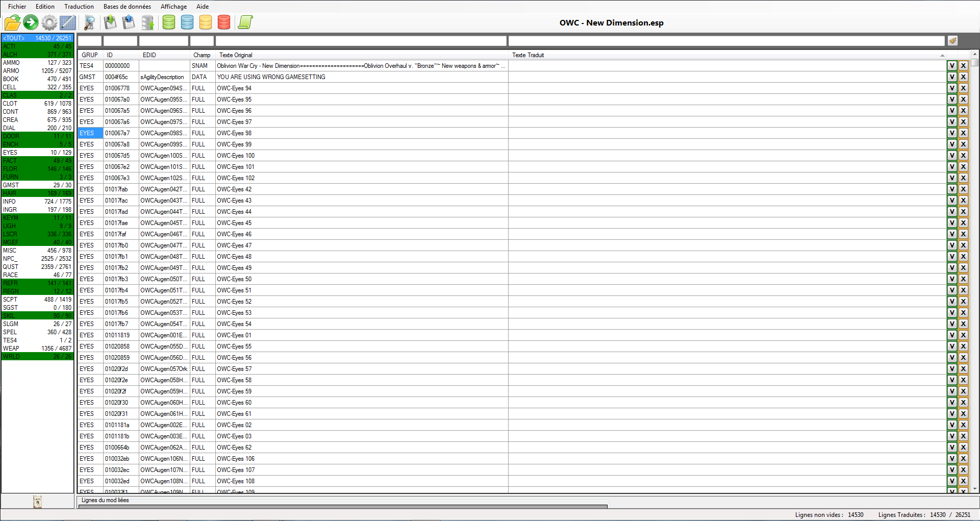Click the EDID filter input field
Screen dimensions: 980x521
pos(164,41)
